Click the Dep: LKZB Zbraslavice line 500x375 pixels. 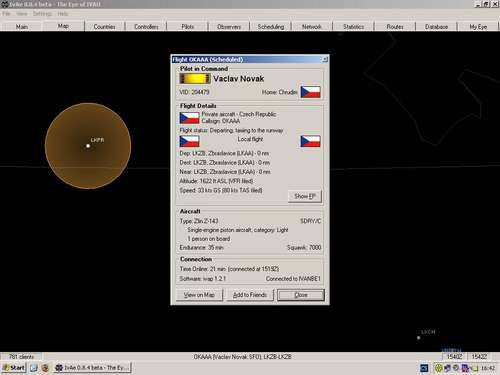(x=224, y=153)
